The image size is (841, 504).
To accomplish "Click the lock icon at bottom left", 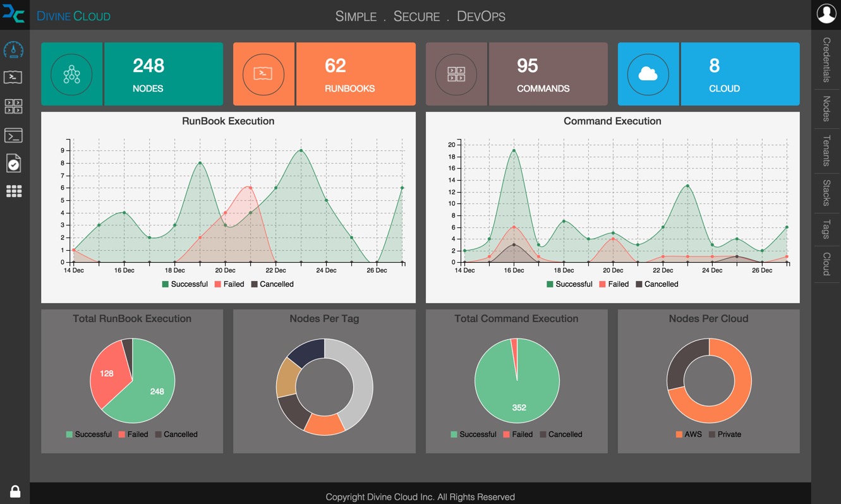I will pyautogui.click(x=15, y=491).
